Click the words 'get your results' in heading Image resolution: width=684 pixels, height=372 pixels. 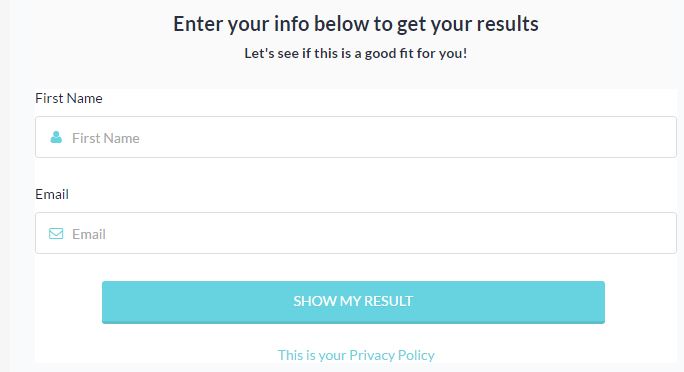click(468, 25)
